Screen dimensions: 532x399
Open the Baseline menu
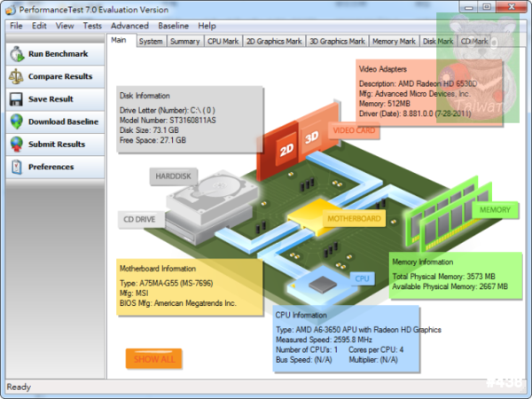(x=174, y=26)
